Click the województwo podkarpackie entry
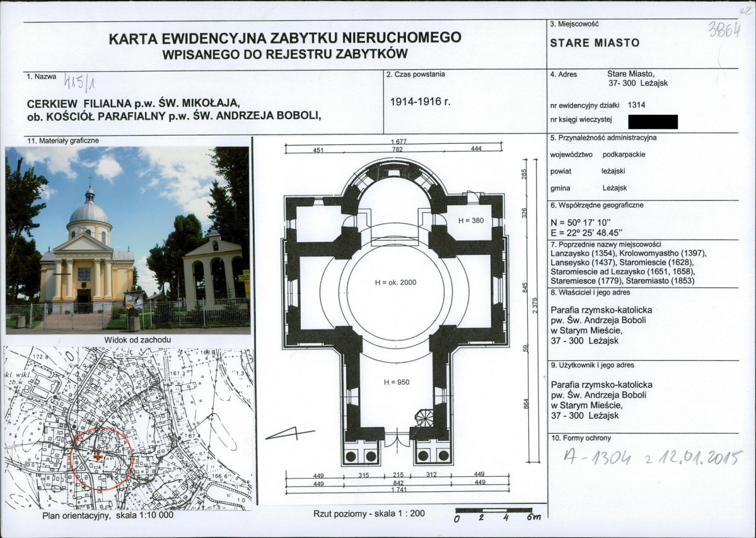This screenshot has width=756, height=538. (597, 155)
